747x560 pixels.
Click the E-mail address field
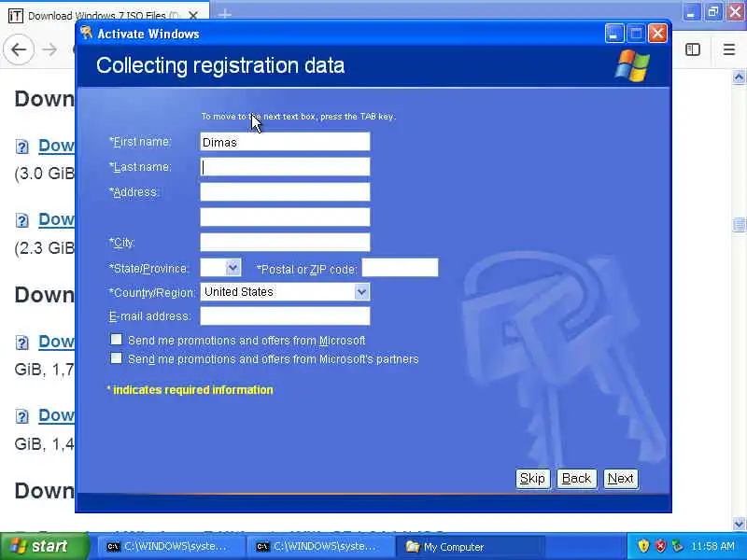coord(285,316)
